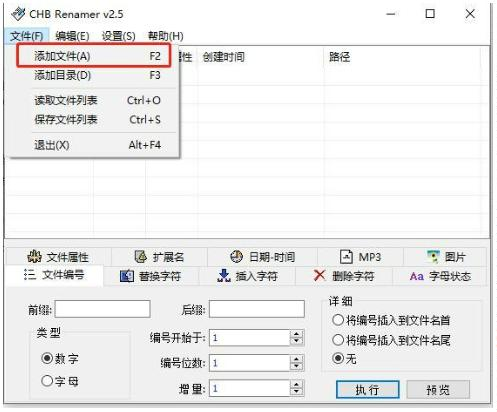Switch to the 日期-时间 tab
This screenshot has width=497, height=412.
click(262, 256)
